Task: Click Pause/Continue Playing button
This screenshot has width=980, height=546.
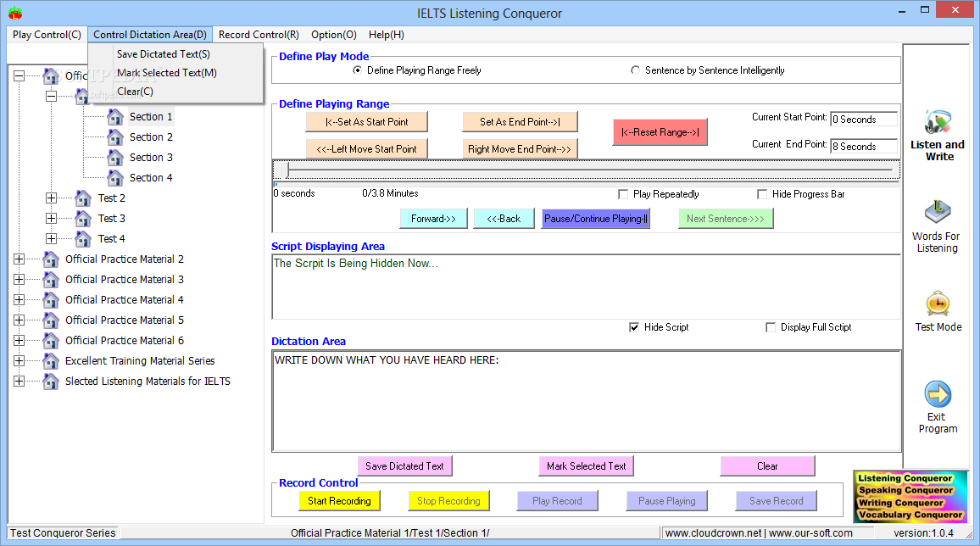Action: click(596, 219)
